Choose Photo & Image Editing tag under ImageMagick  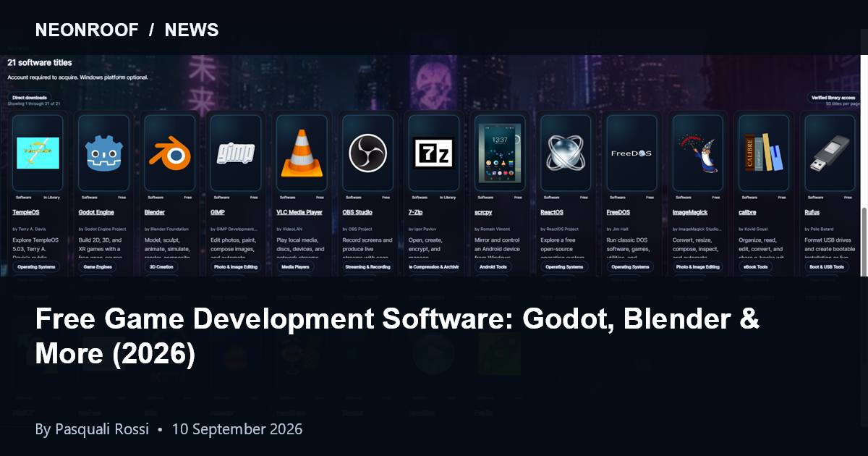coord(697,266)
